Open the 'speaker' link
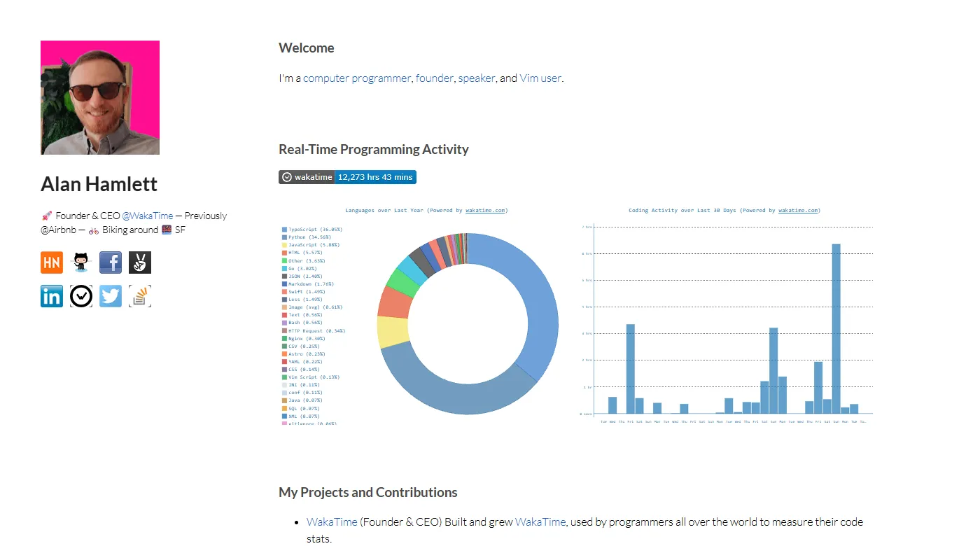Screen dimensions: 980x560 coord(477,78)
